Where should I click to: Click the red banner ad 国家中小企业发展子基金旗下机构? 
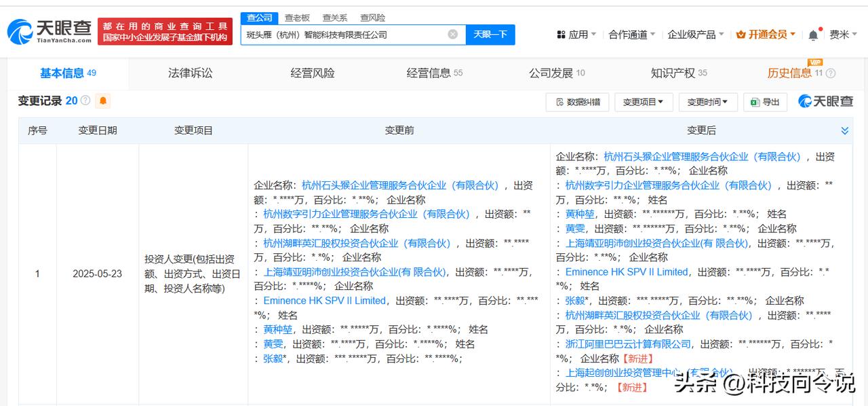pyautogui.click(x=165, y=32)
